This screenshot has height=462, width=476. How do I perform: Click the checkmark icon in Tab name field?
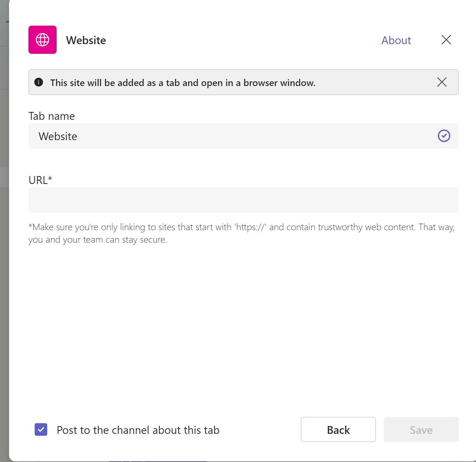coord(444,136)
